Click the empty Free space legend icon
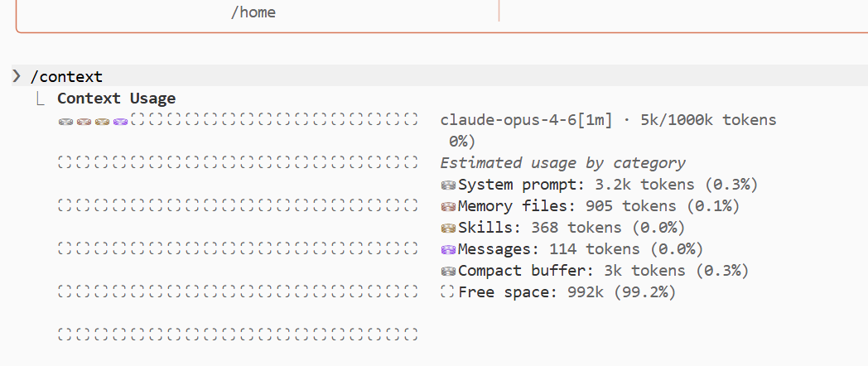The width and height of the screenshot is (868, 366). pos(448,291)
